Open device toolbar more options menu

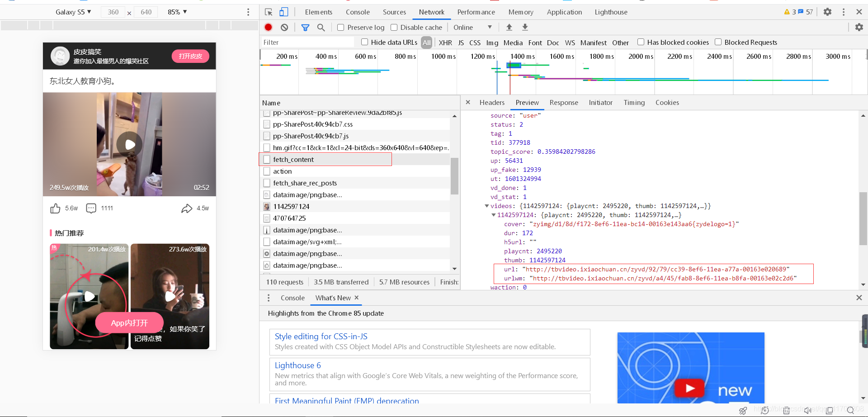point(248,12)
